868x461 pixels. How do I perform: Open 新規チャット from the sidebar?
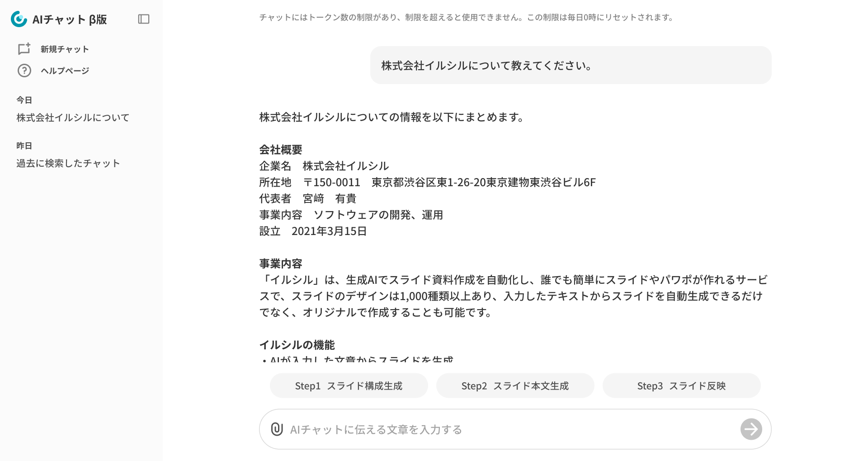point(64,49)
